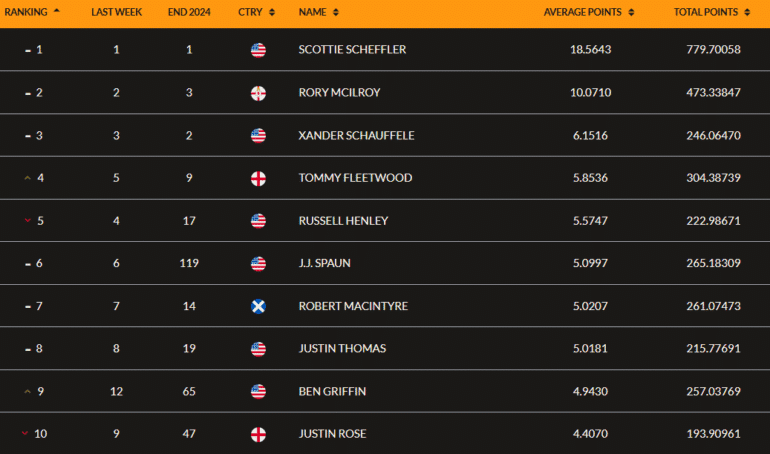Click Justin Rose's England flag icon
770x454 pixels.
(258, 434)
